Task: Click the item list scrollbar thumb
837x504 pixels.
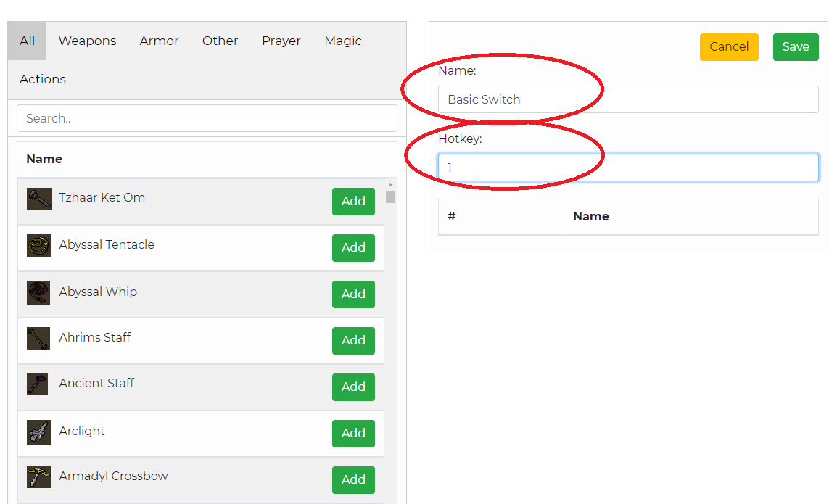Action: point(391,197)
